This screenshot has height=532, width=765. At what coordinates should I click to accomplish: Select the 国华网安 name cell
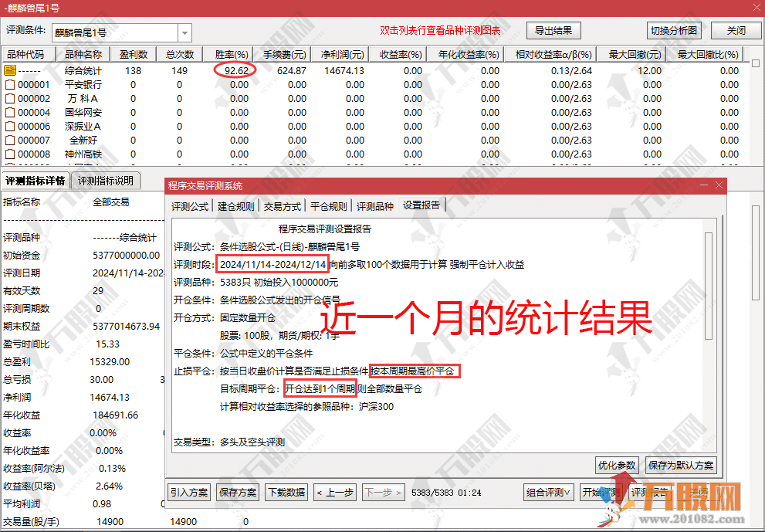[x=83, y=112]
